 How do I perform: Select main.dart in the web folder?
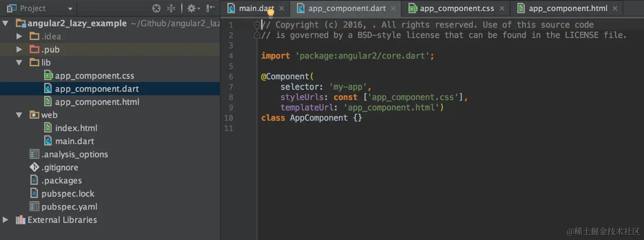click(75, 141)
